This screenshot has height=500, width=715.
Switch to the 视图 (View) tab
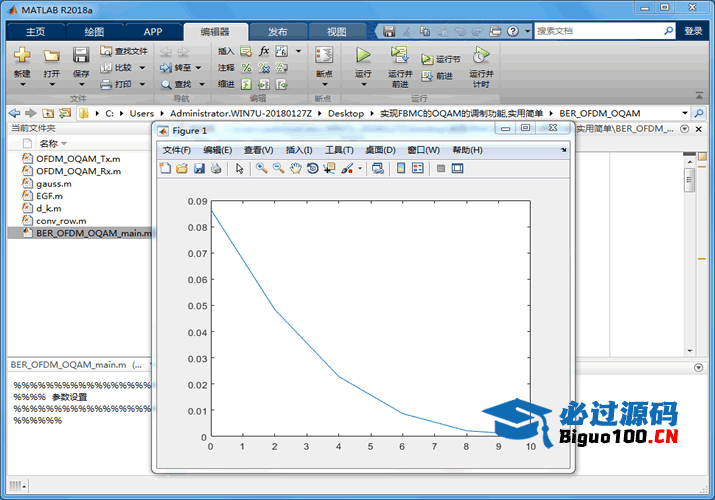tap(337, 31)
